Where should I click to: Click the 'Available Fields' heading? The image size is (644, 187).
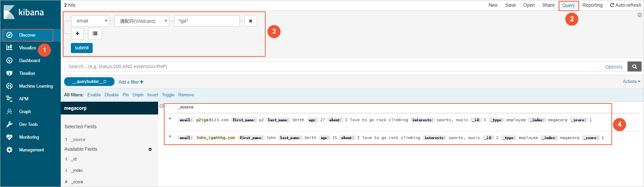pyautogui.click(x=81, y=149)
